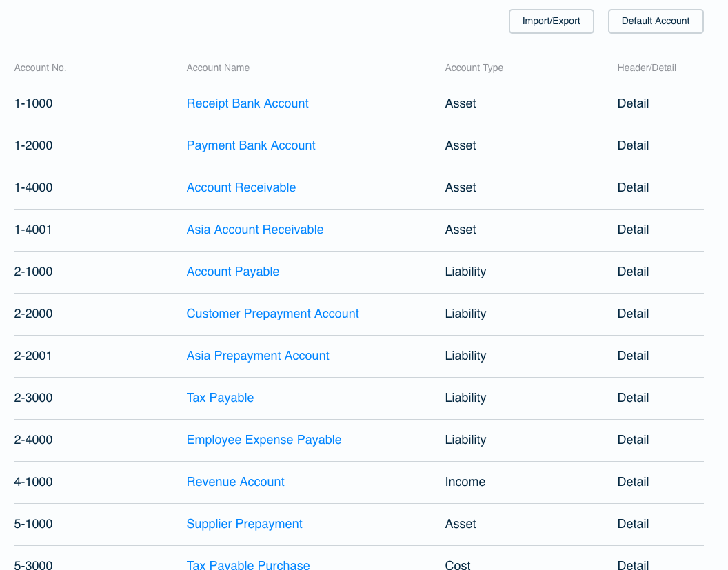Select account number 1-4001
Screen dimensions: 728x570
pos(33,230)
